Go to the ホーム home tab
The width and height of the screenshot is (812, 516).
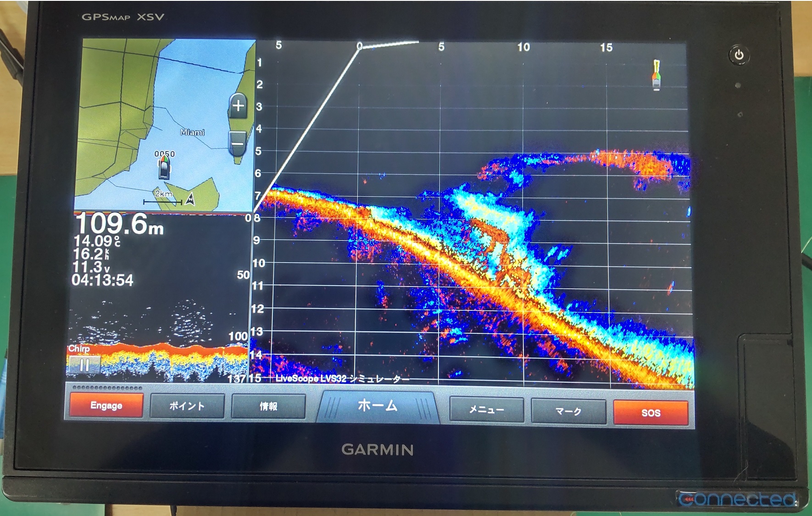[378, 406]
